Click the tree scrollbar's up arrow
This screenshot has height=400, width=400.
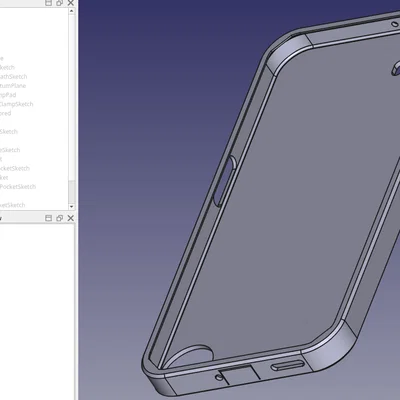click(x=72, y=11)
